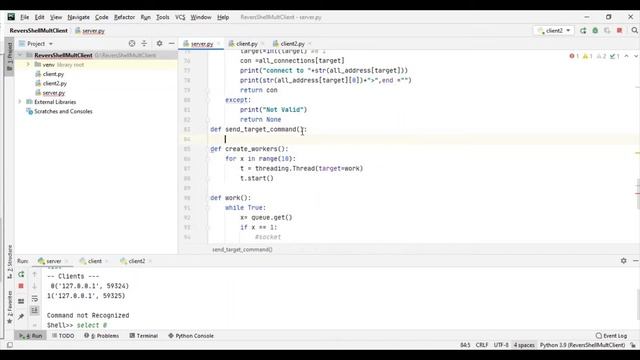The image size is (640, 360).
Task: Restore layout icon in Run panel sidebar
Action: pyautogui.click(x=21, y=301)
